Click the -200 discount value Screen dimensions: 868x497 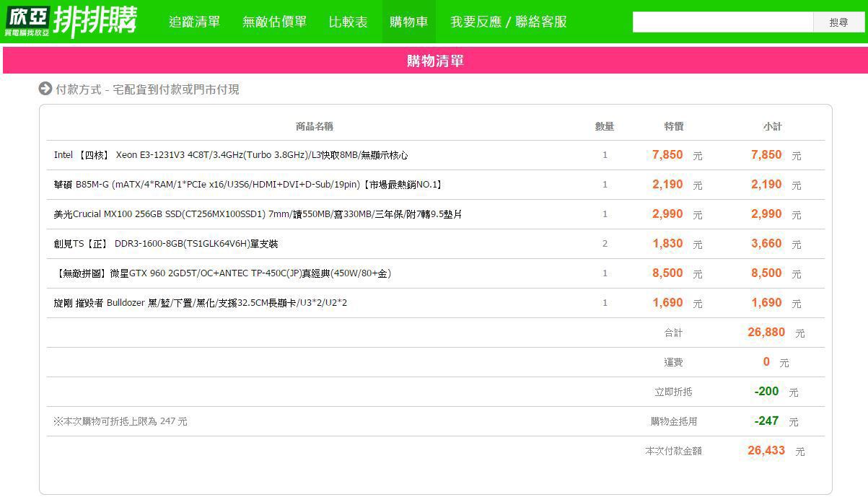[x=766, y=391]
